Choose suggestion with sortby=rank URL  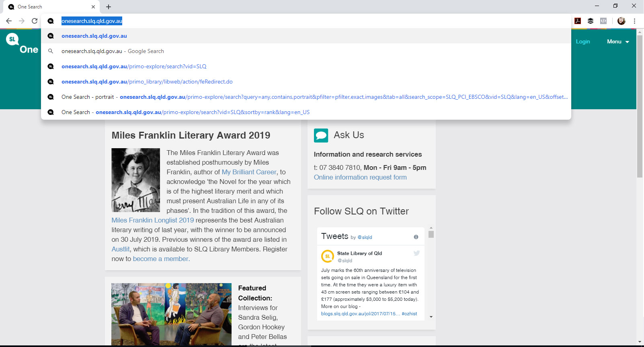click(306, 112)
